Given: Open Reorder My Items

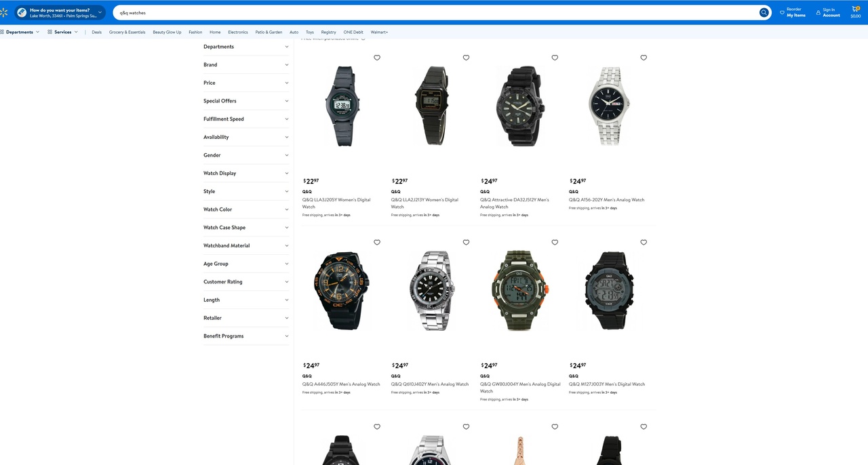Looking at the screenshot, I should tap(793, 12).
